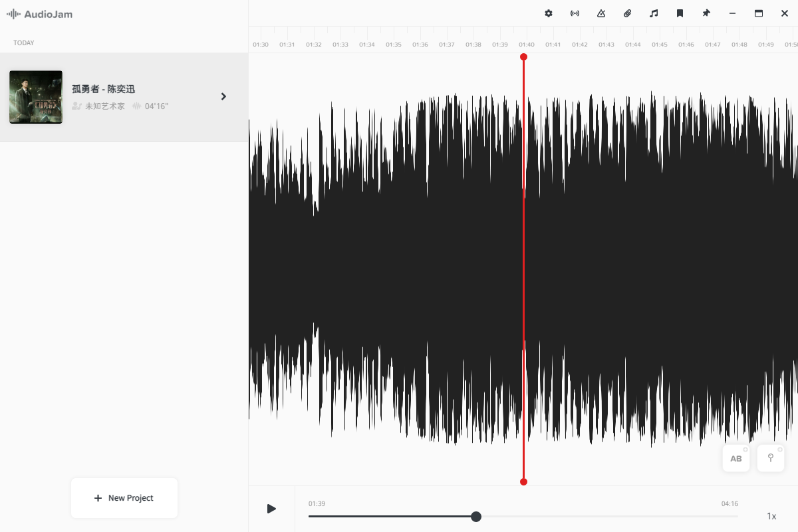The width and height of the screenshot is (798, 532).
Task: Close the AudioJam window
Action: [x=785, y=13]
